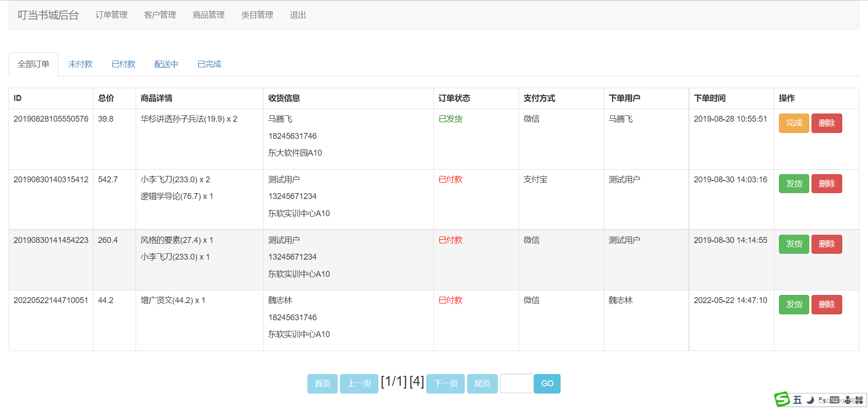Show the 配送中 orders tab
Image resolution: width=868 pixels, height=408 pixels.
[x=166, y=64]
